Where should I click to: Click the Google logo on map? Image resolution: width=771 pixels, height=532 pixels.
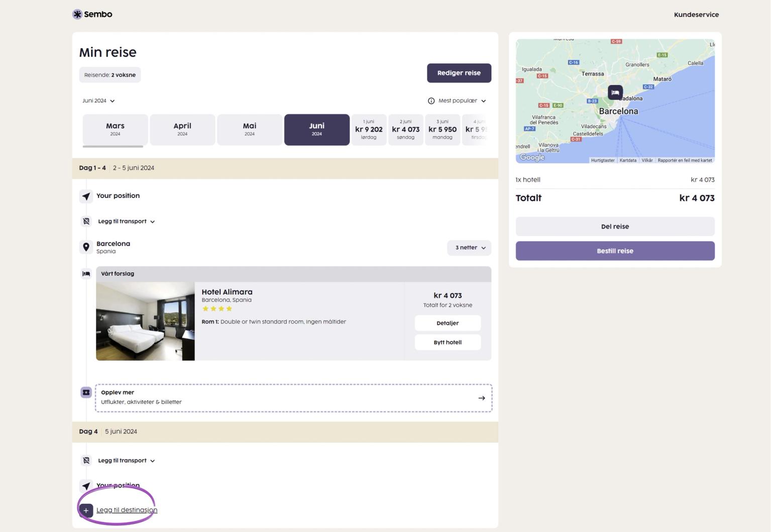pos(532,157)
